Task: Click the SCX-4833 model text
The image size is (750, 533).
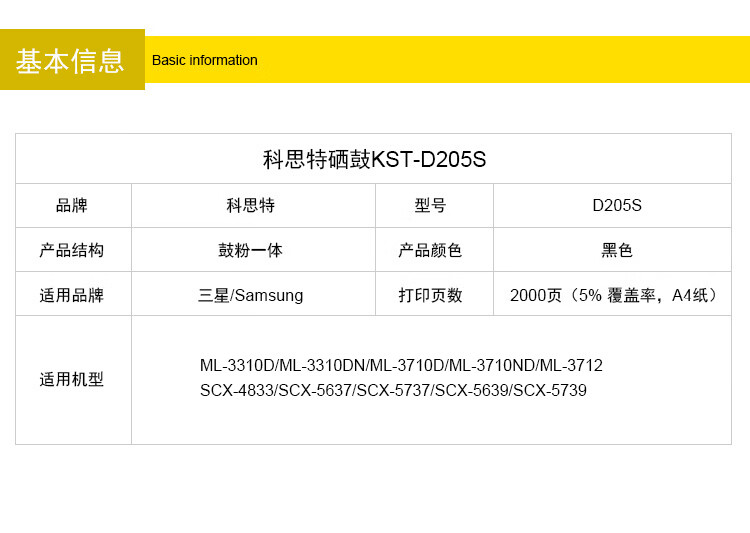Action: pyautogui.click(x=236, y=390)
